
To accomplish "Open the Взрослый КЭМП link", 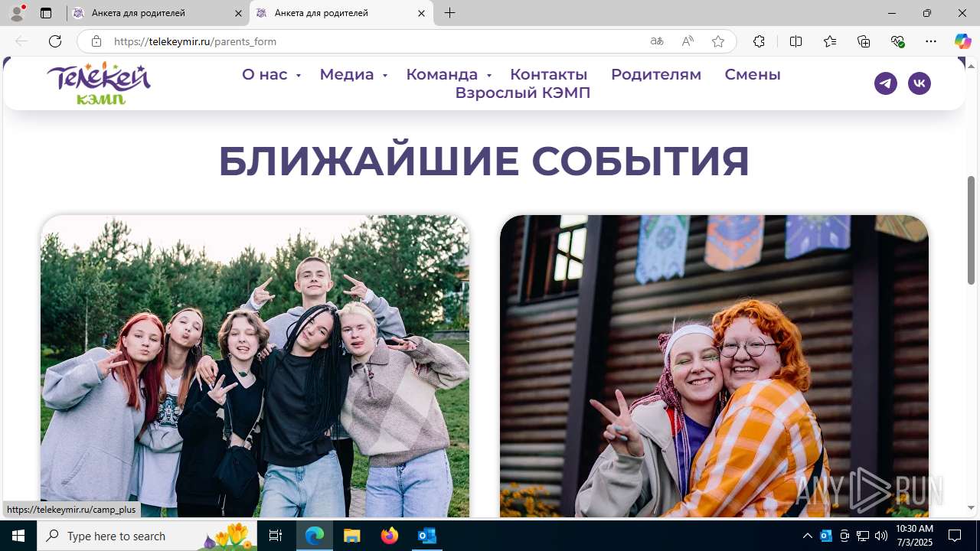I will click(523, 93).
